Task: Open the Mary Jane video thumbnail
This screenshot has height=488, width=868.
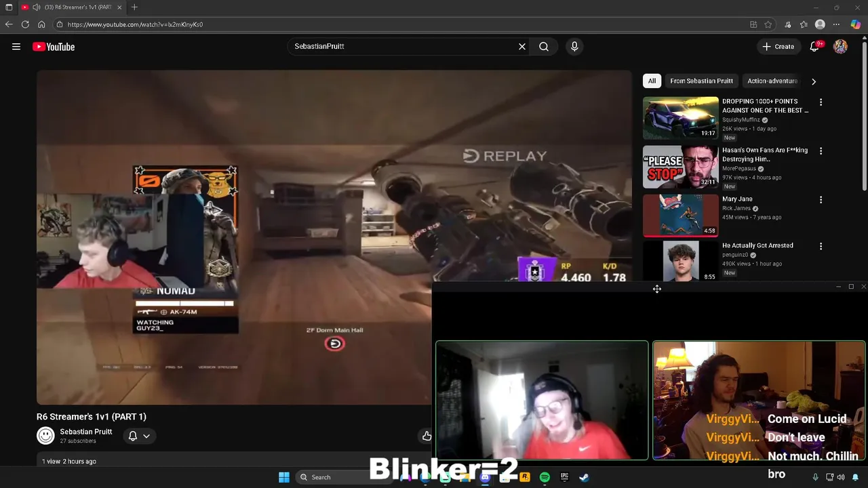Action: coord(680,215)
